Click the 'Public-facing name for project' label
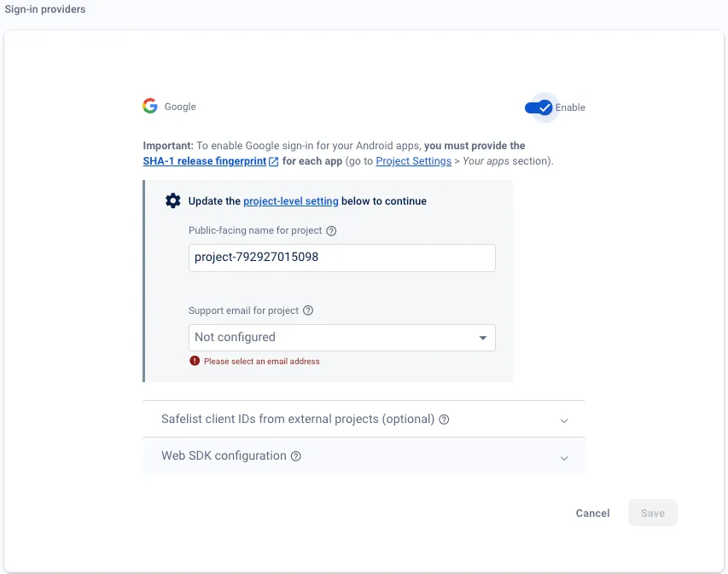728x574 pixels. [x=255, y=230]
